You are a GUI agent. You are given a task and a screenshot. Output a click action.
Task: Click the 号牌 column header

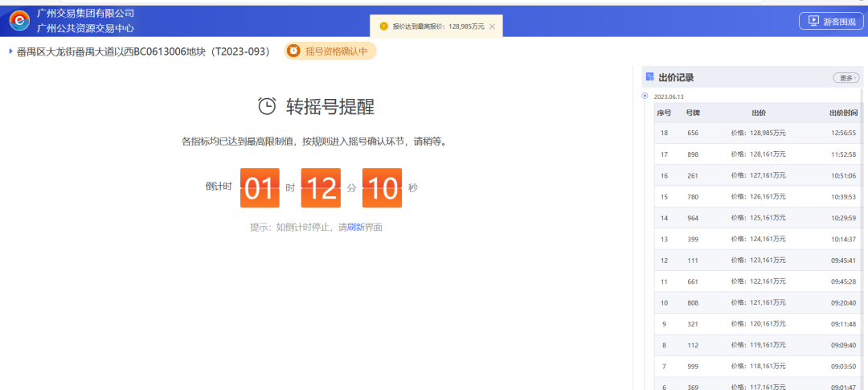point(693,113)
